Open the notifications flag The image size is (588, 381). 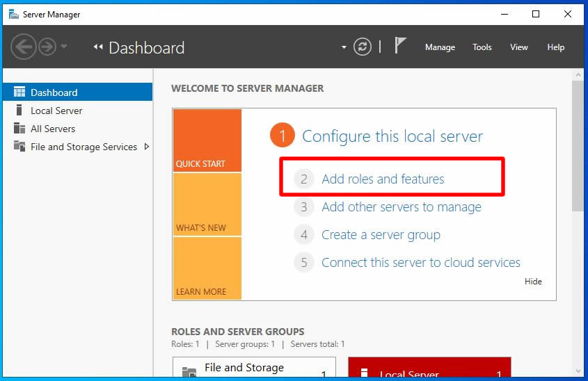(399, 46)
